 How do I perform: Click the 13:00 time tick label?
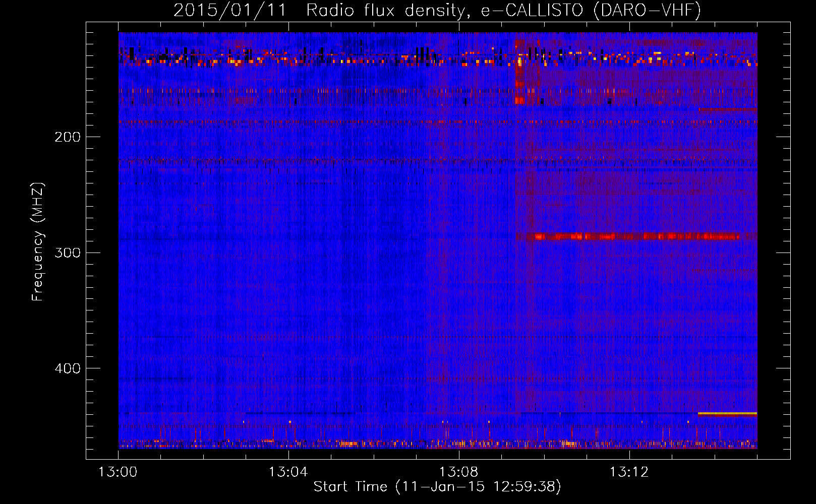tap(118, 472)
